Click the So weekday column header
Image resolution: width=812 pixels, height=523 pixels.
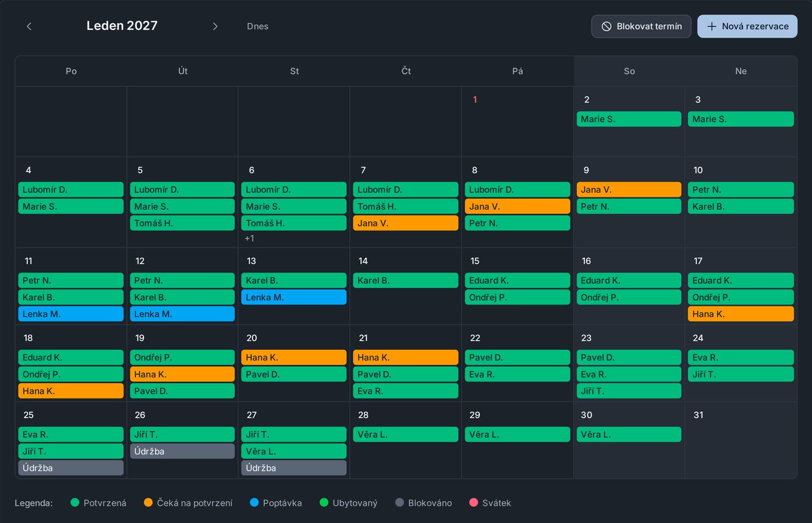(629, 71)
